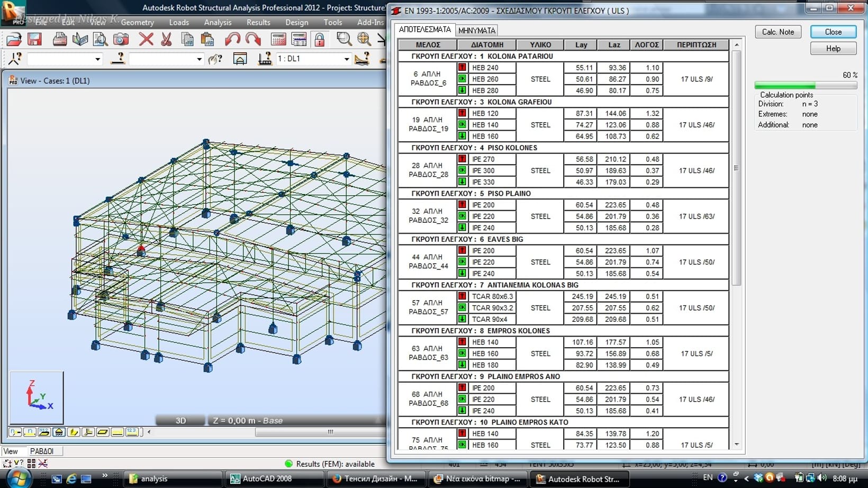Click the results table scroll down arrow
The image size is (868, 488).
click(x=736, y=445)
